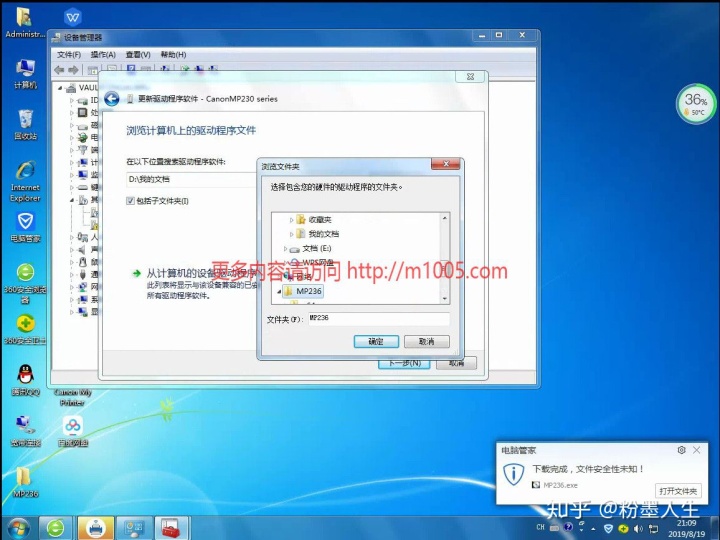Collapse the MP236 node in browse tree
Viewport: 720px width, 540px height.
[279, 292]
